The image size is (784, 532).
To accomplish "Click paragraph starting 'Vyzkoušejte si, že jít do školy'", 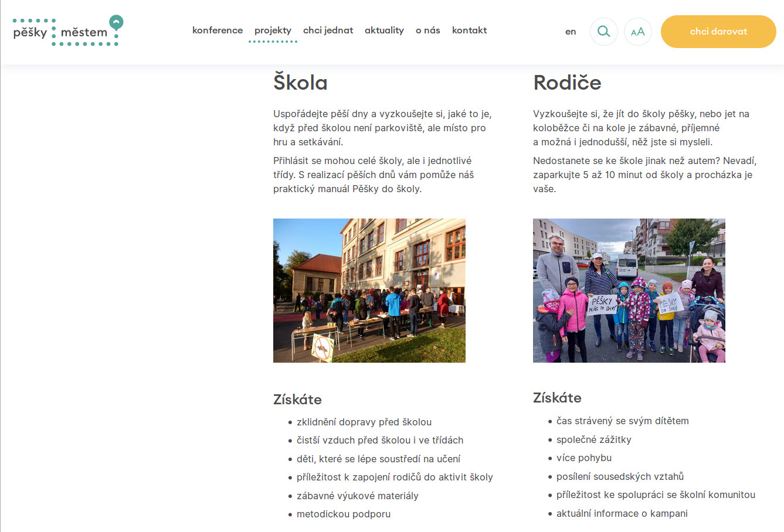I will point(641,128).
